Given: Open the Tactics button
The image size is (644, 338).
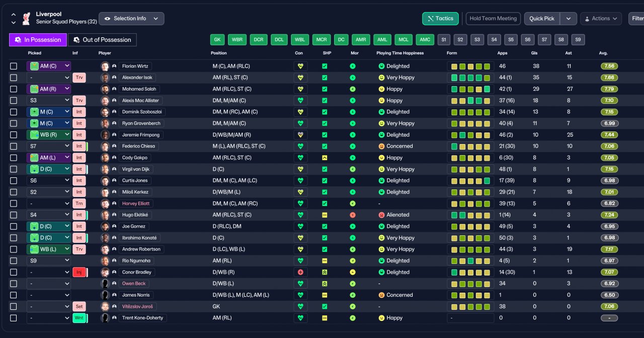Looking at the screenshot, I should (440, 19).
